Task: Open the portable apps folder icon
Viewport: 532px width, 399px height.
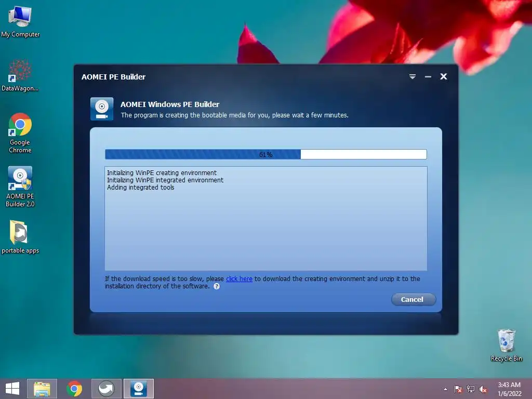Action: pyautogui.click(x=20, y=237)
